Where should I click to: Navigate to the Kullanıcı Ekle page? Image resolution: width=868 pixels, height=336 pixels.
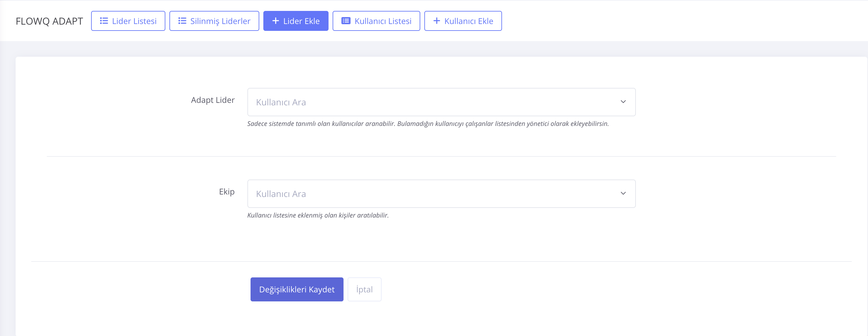click(x=468, y=21)
